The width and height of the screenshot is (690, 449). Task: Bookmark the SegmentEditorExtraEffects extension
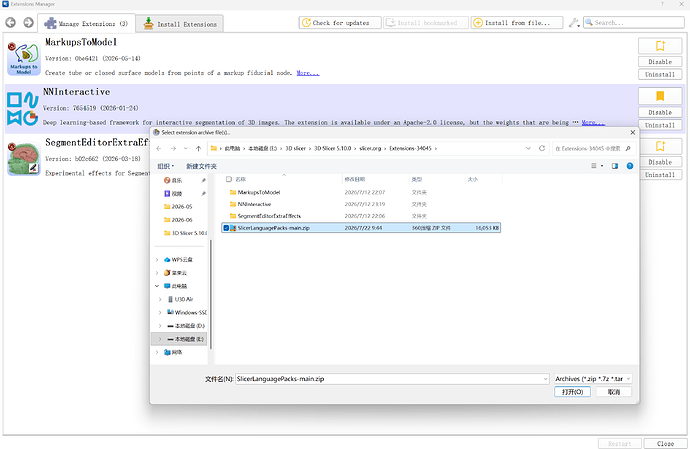tap(660, 146)
